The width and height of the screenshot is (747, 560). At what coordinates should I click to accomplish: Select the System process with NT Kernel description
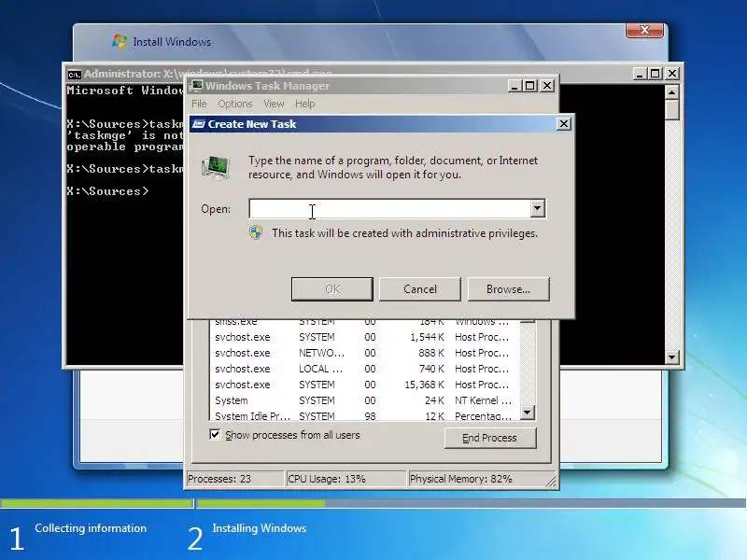click(x=364, y=400)
